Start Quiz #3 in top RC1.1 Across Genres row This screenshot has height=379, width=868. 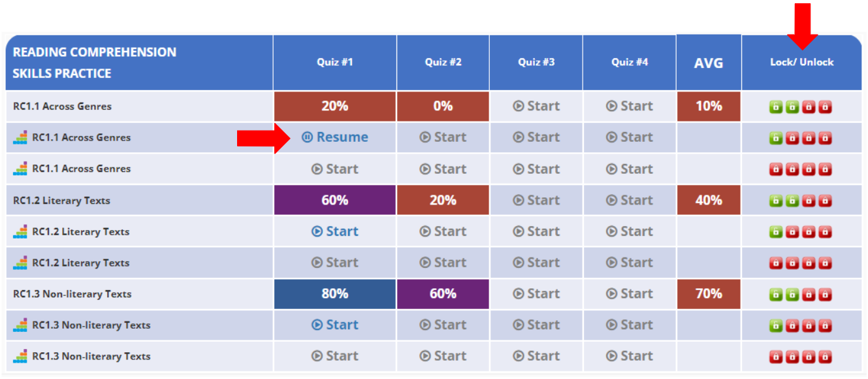click(536, 106)
